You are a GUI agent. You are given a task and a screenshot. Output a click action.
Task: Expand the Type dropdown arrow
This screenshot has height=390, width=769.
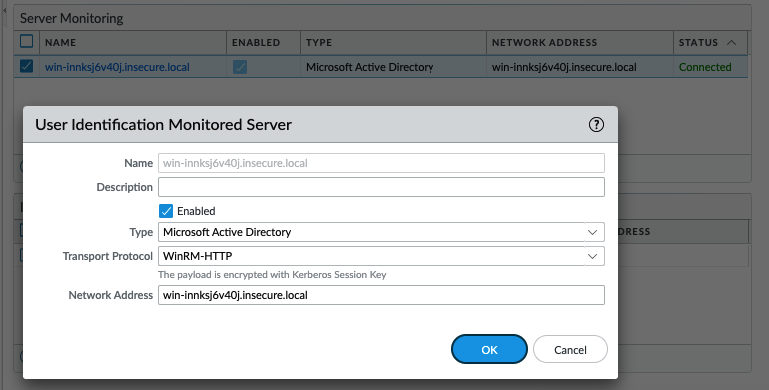coord(592,232)
